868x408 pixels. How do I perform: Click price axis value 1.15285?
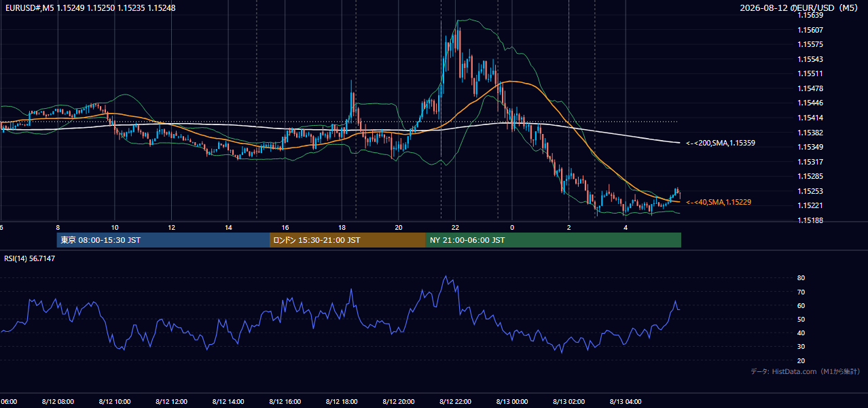tap(811, 177)
